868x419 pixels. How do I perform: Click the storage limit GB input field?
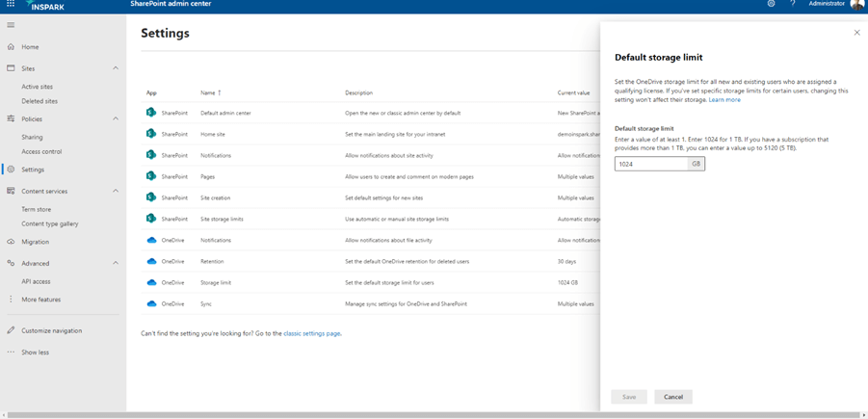(x=660, y=164)
